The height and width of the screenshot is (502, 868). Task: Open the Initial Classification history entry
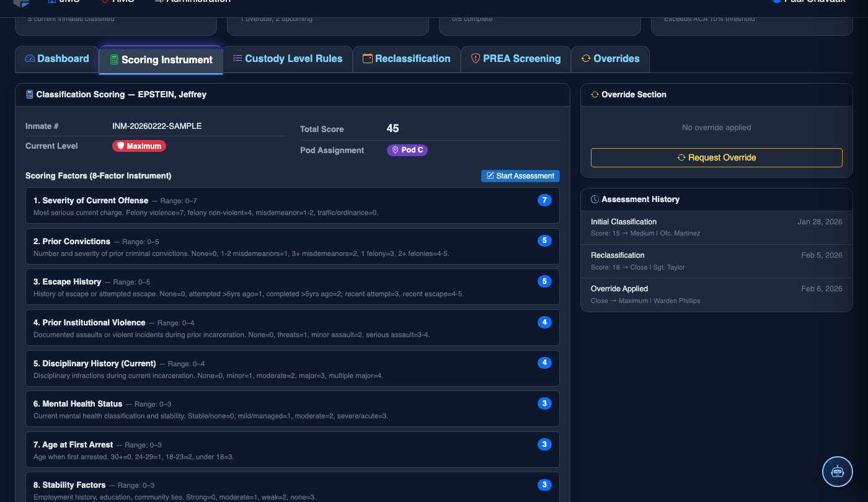(x=717, y=227)
